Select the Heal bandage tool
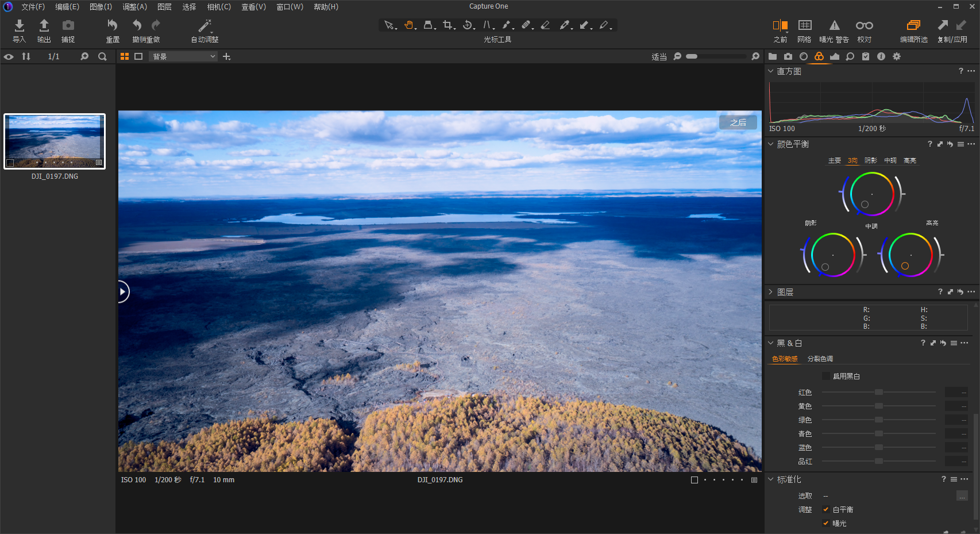This screenshot has width=980, height=534. pyautogui.click(x=526, y=25)
